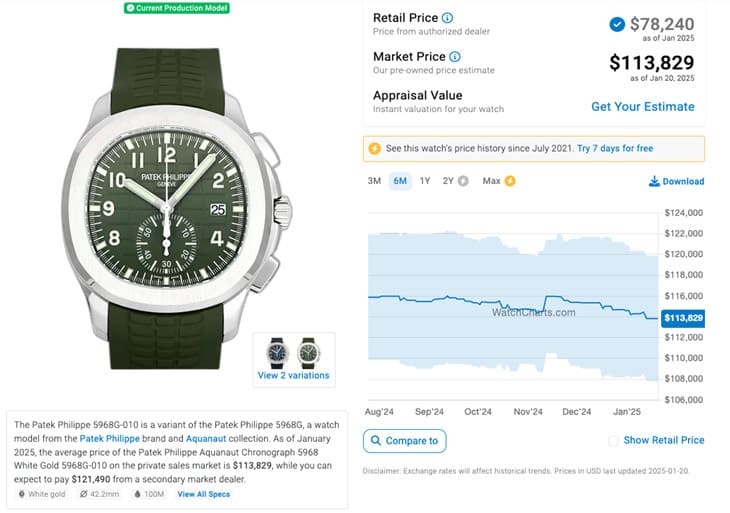Click the Market Price info icon

click(x=455, y=57)
